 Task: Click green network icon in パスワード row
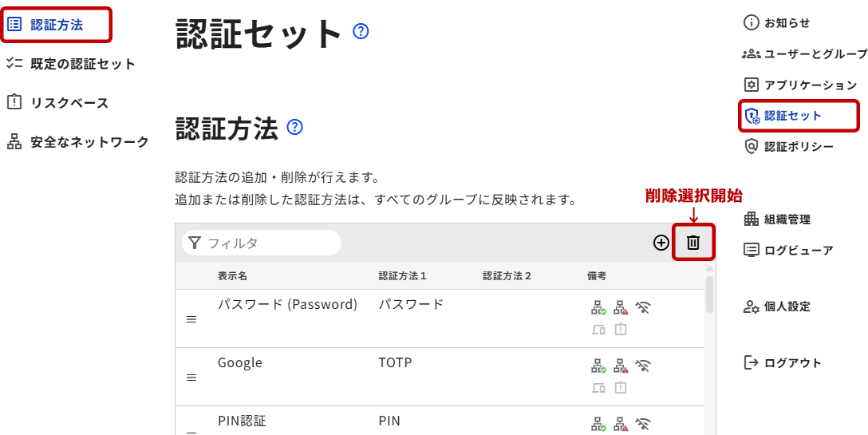click(598, 307)
